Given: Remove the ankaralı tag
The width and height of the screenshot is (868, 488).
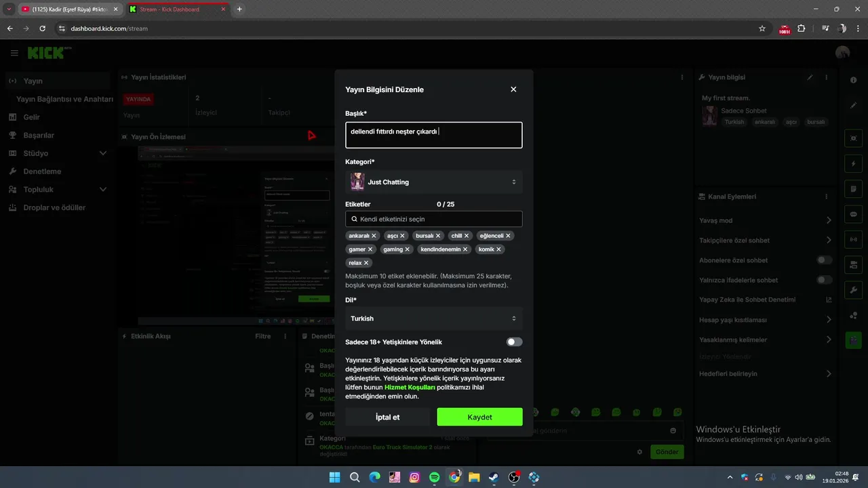Looking at the screenshot, I should (x=374, y=236).
